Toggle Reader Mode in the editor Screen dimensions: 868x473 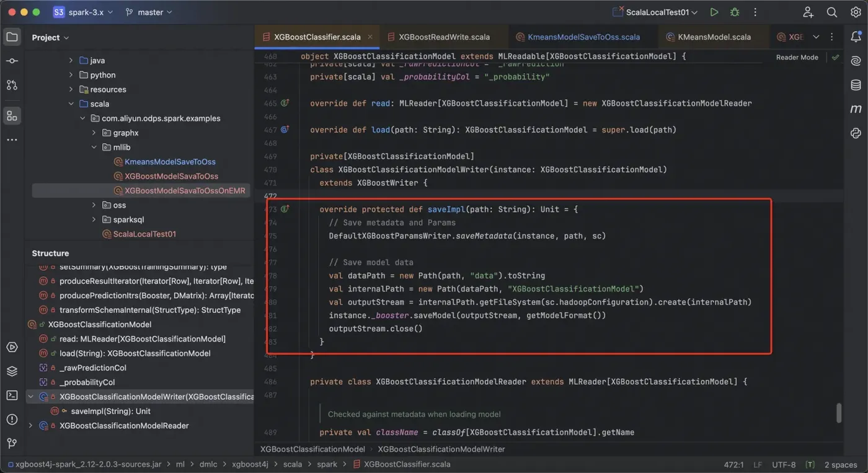click(797, 57)
